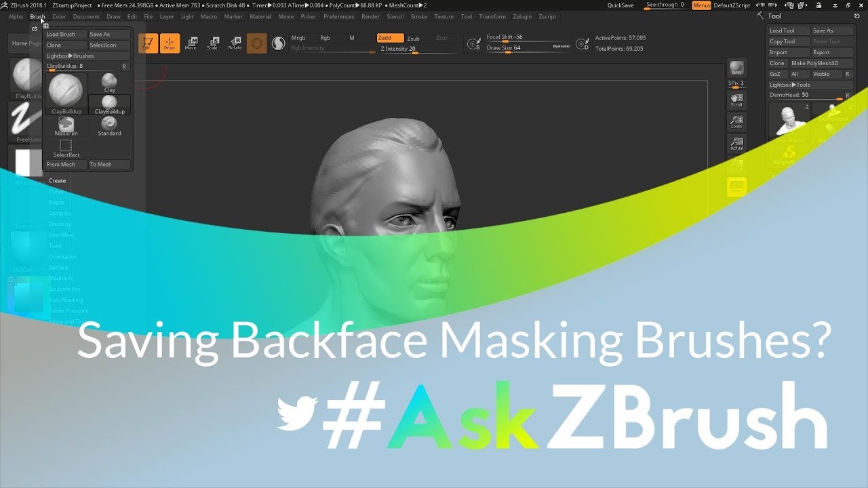Select the Move gizmo tool

191,43
